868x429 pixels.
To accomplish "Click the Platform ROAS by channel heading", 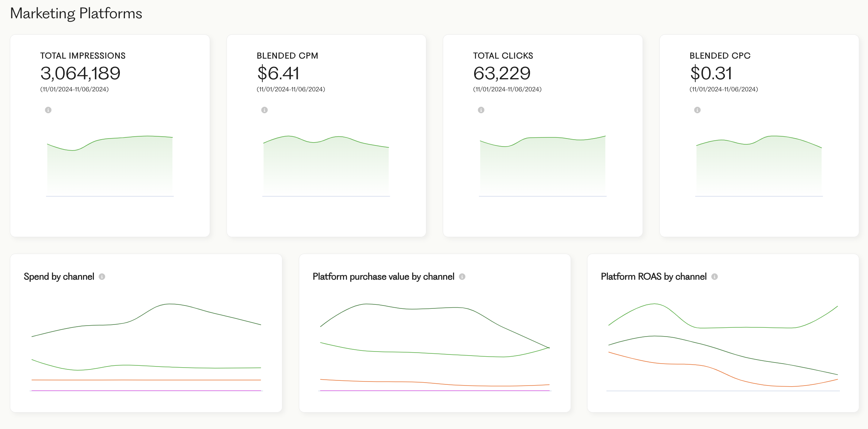I will coord(654,277).
